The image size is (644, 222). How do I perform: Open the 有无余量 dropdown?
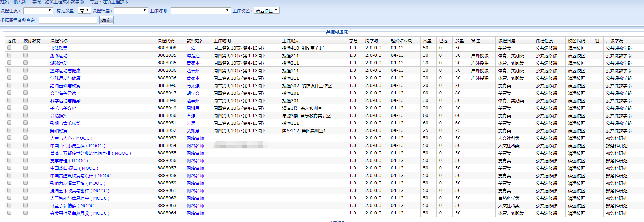coord(84,11)
